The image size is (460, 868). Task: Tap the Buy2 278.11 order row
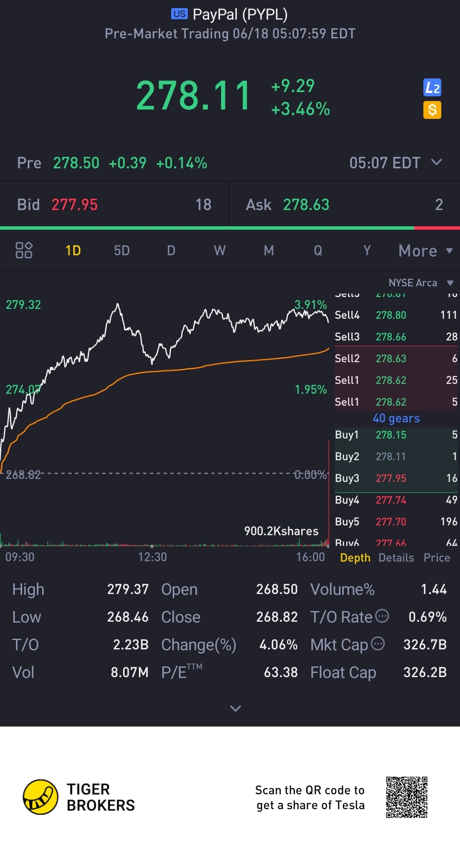tap(396, 456)
